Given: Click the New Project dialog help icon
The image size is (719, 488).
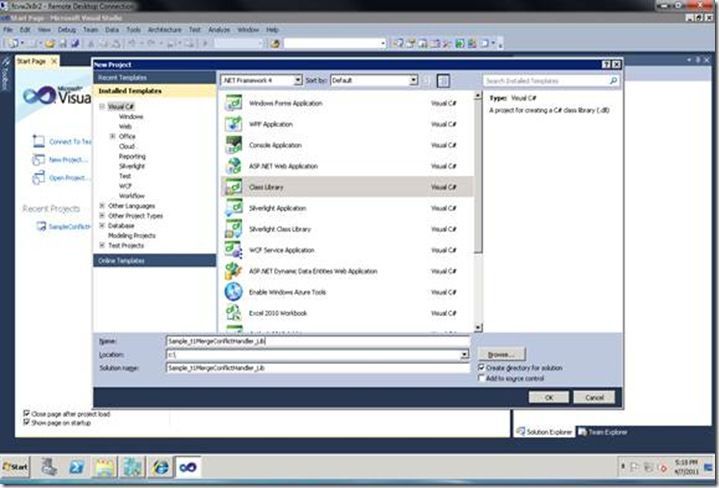Looking at the screenshot, I should (606, 65).
